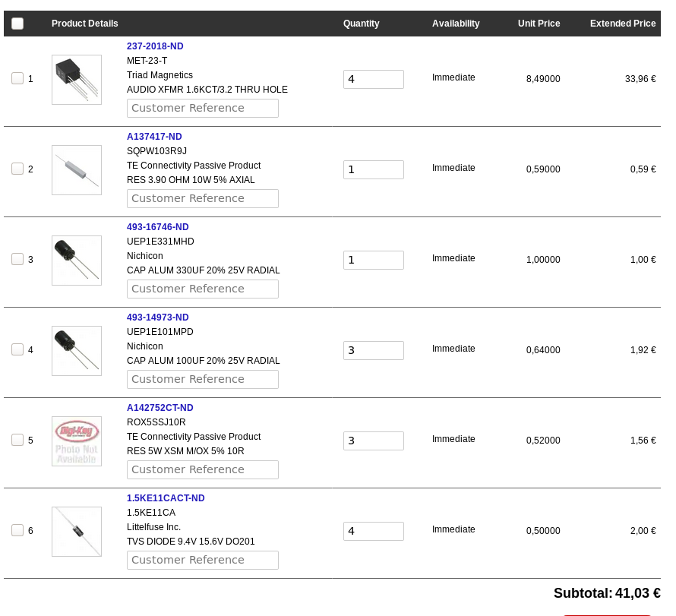
Task: Open the 1.5KE11CACT-ND part link
Action: pyautogui.click(x=166, y=498)
